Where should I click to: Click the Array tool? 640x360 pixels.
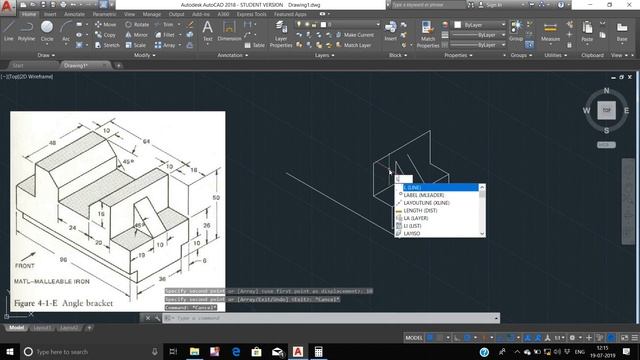click(x=165, y=45)
